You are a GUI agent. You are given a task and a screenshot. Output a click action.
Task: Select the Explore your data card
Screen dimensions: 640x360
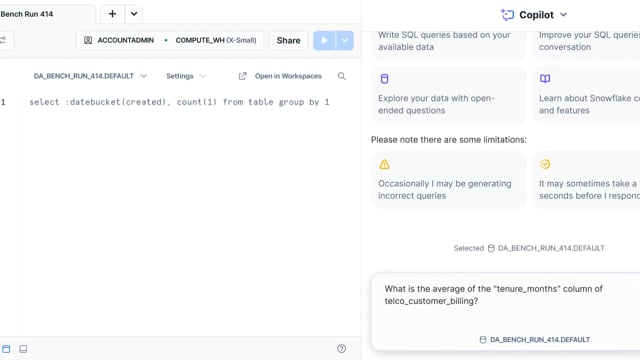coord(449,95)
